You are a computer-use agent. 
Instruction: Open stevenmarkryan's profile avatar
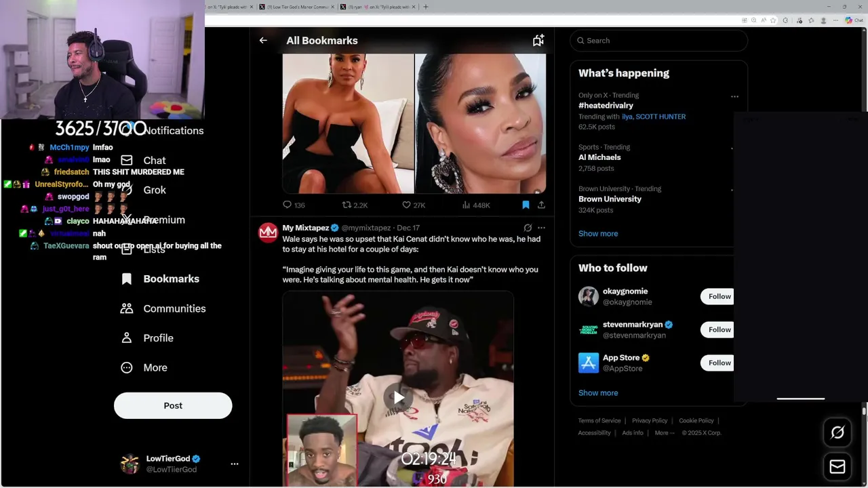tap(589, 329)
